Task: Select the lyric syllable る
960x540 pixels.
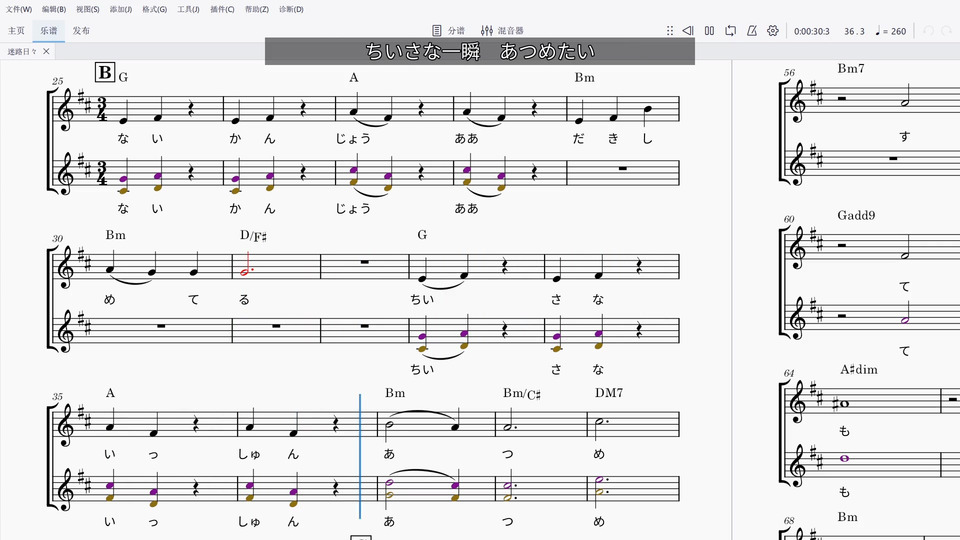Action: tap(244, 299)
